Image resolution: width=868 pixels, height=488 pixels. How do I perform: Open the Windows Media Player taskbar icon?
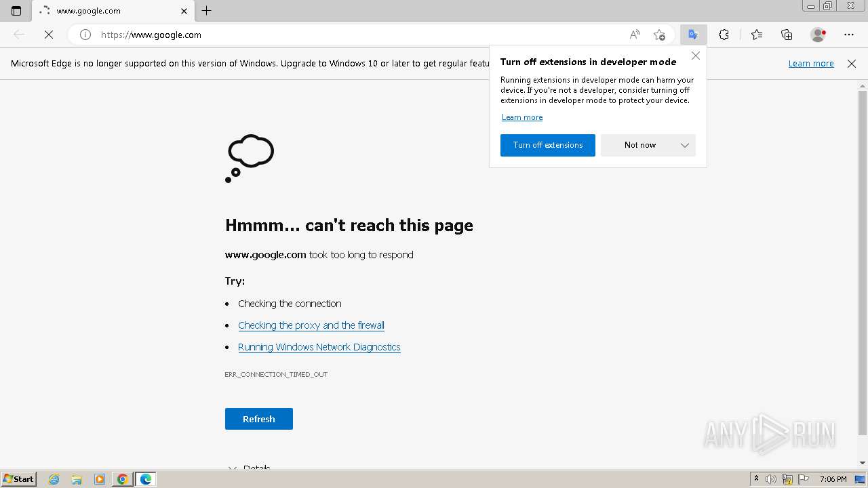(100, 479)
